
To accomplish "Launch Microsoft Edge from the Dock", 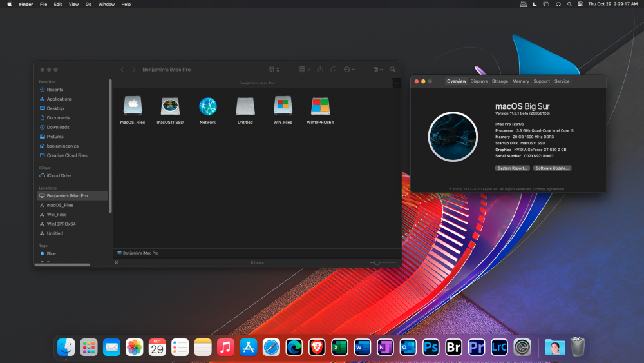I will coord(294,348).
